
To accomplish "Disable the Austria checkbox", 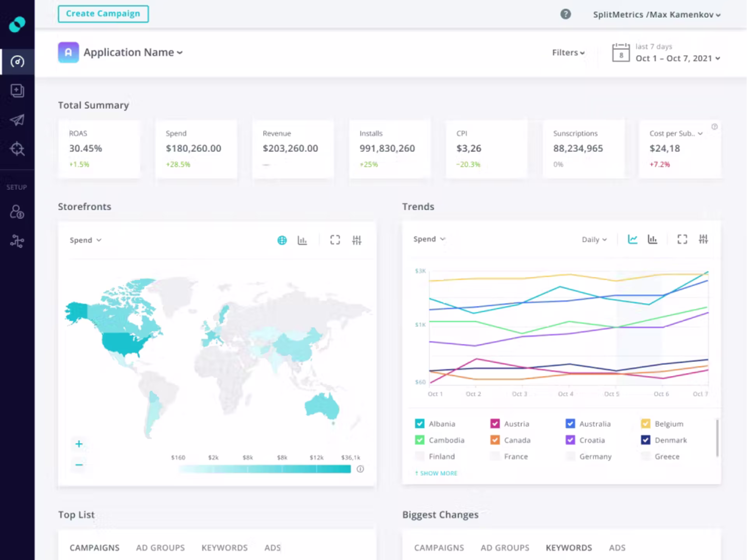I will click(495, 424).
